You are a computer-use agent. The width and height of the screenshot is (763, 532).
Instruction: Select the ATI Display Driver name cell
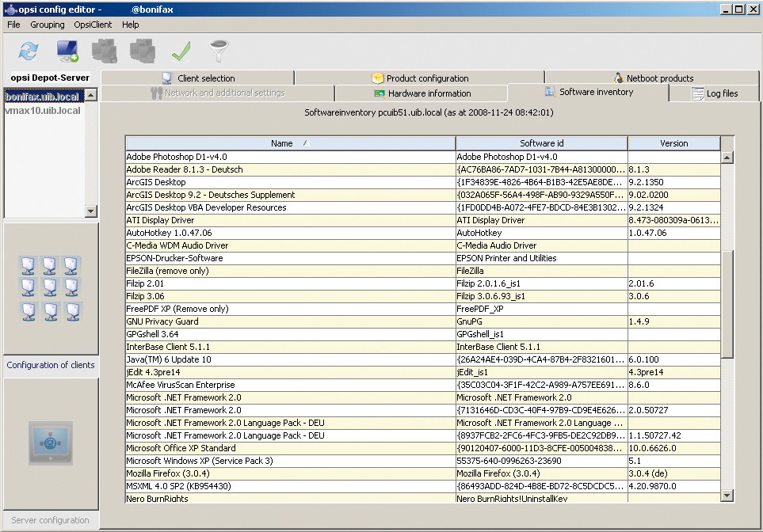point(291,220)
